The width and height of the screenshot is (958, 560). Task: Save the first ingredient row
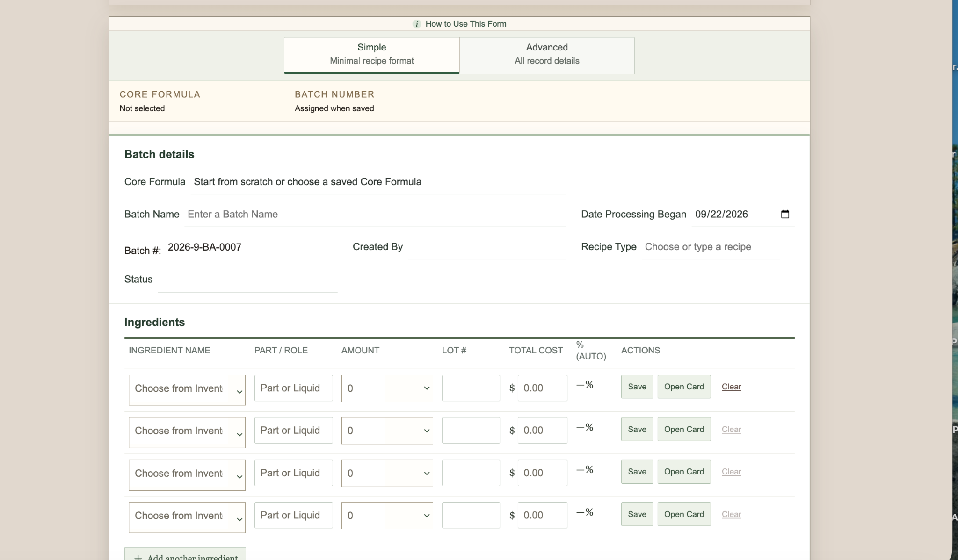[x=637, y=387]
